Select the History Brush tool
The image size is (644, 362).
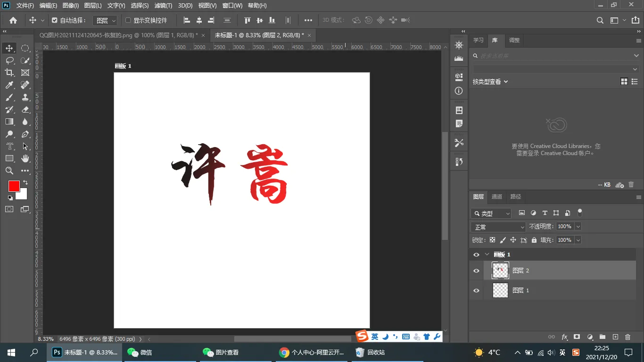9,109
